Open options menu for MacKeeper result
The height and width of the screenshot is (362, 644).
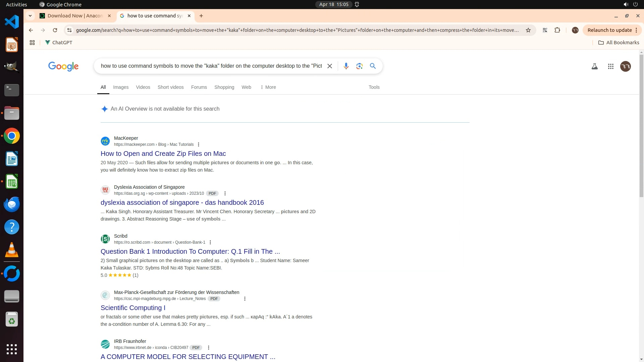pyautogui.click(x=199, y=144)
